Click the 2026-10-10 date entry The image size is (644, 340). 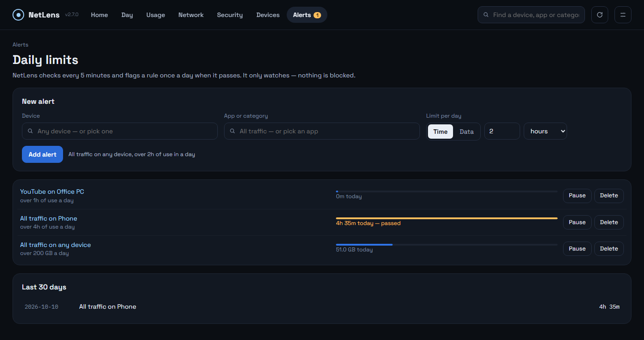41,307
